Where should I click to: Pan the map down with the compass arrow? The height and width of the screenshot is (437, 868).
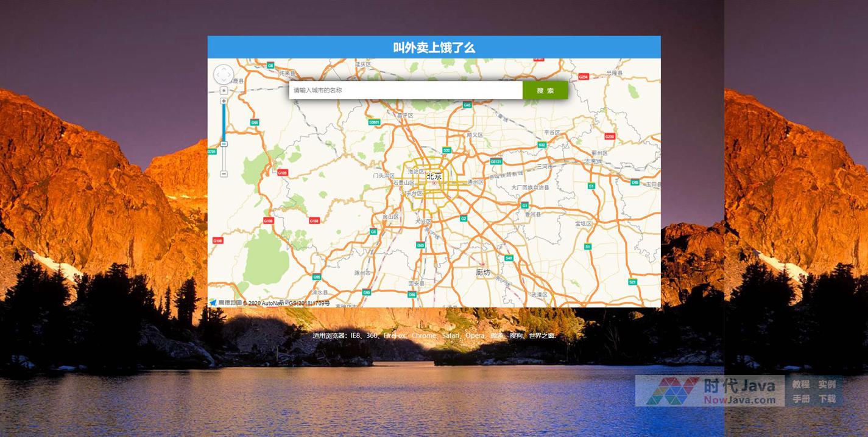224,82
